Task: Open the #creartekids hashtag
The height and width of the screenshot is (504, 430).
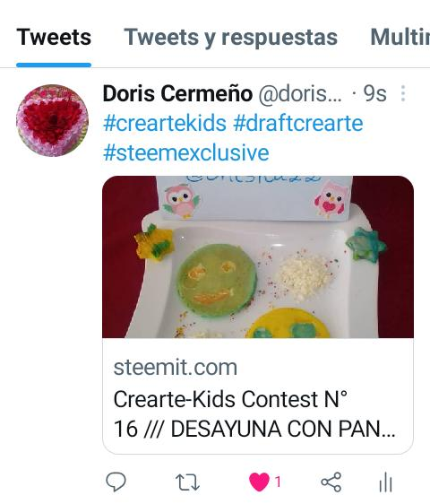Action: click(x=165, y=124)
